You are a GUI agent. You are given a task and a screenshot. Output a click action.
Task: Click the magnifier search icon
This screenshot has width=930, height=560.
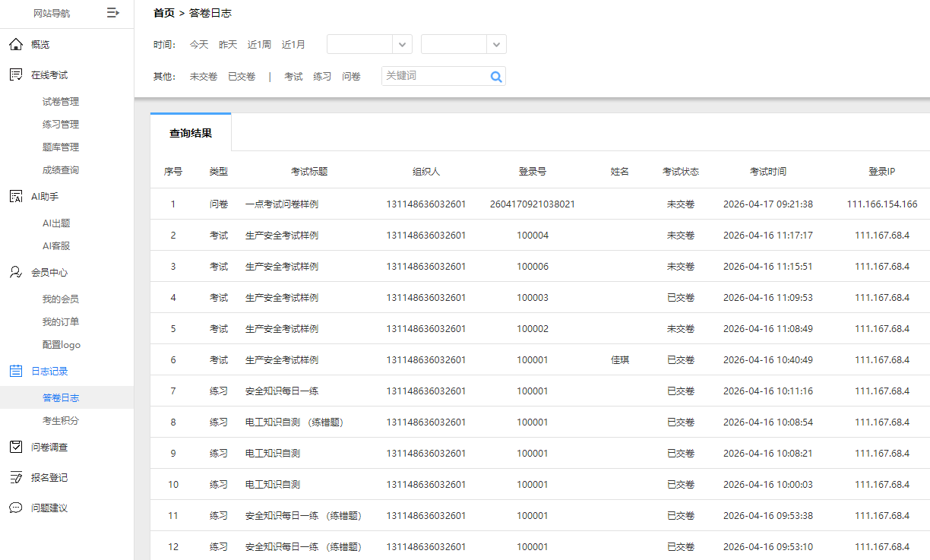coord(496,76)
